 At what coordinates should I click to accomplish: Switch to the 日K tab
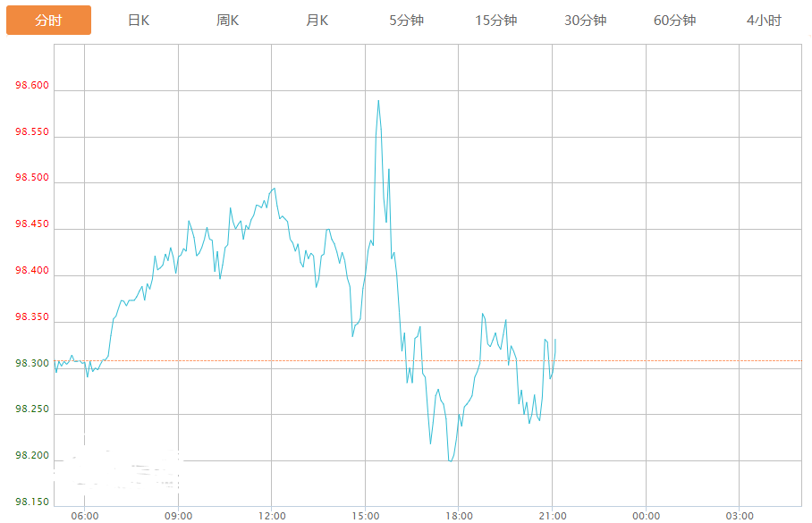coord(139,21)
